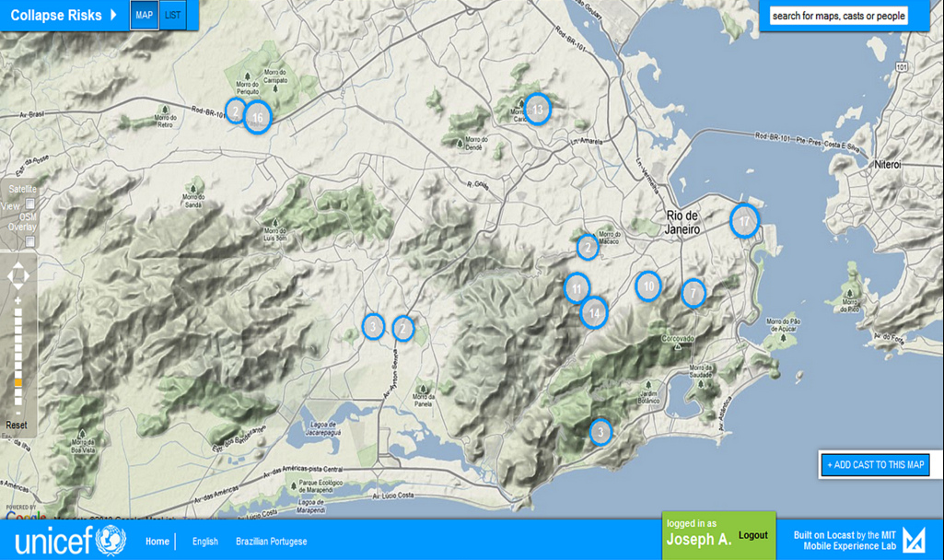Toggle the OSM Overlay checkbox
Screen dimensions: 944x560
point(30,241)
